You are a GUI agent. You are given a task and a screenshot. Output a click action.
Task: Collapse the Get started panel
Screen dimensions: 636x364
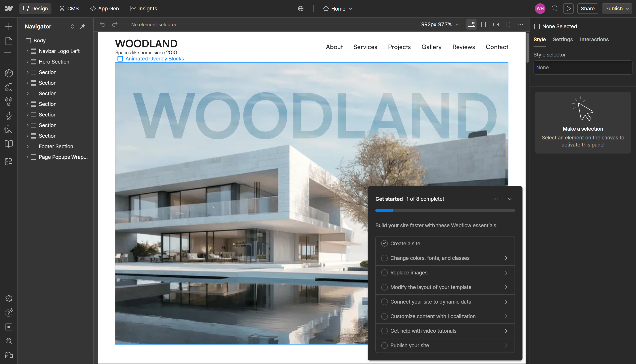pyautogui.click(x=510, y=199)
